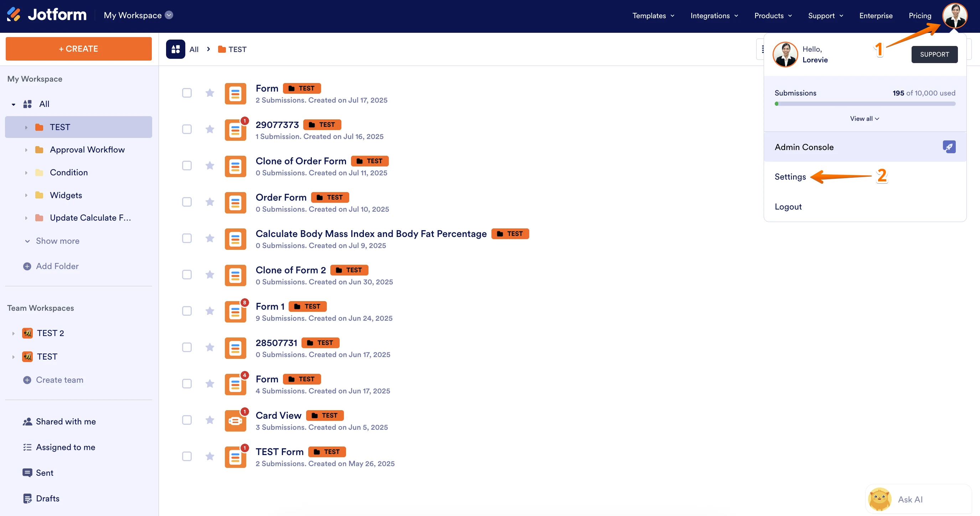Screen dimensions: 980x516
Task: Check the Clone of Order Form checkbox
Action: tap(187, 166)
